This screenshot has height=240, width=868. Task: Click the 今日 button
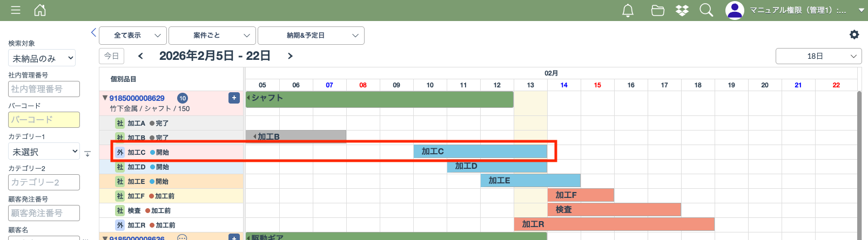[111, 56]
